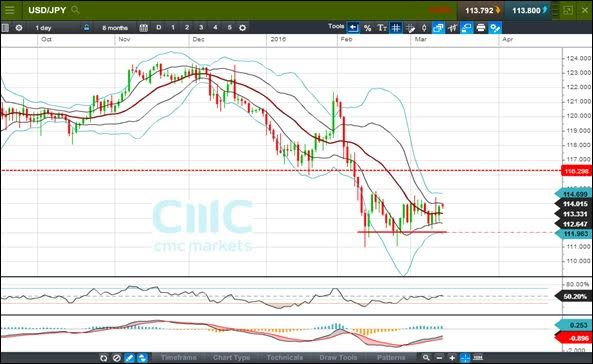Open the Technicals menu
The width and height of the screenshot is (593, 364).
point(284,358)
